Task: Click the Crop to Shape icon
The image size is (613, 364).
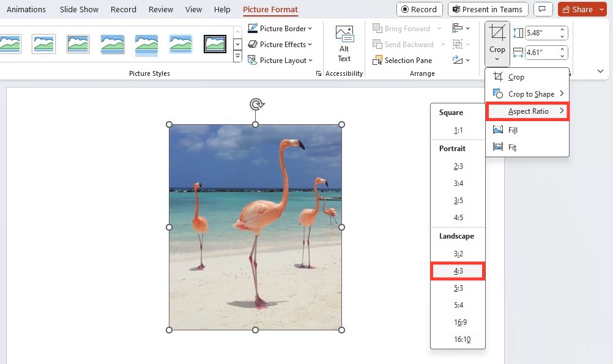Action: pos(497,94)
